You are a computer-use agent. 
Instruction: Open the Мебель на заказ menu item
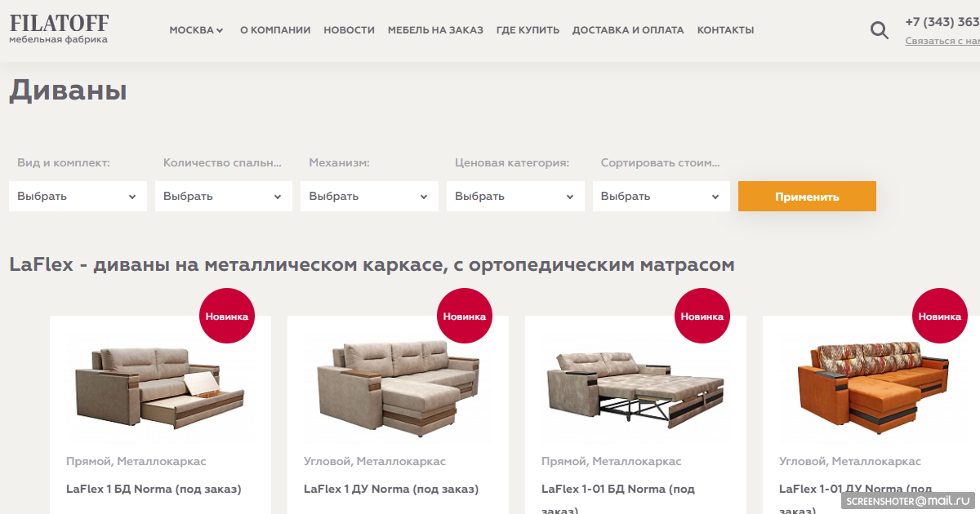(x=435, y=30)
